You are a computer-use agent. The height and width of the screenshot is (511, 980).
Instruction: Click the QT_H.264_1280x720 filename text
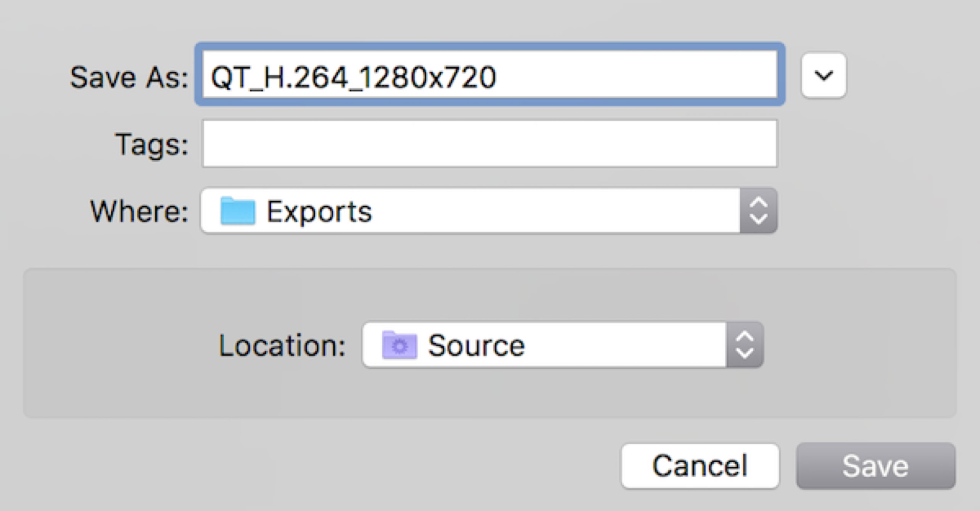click(x=353, y=77)
